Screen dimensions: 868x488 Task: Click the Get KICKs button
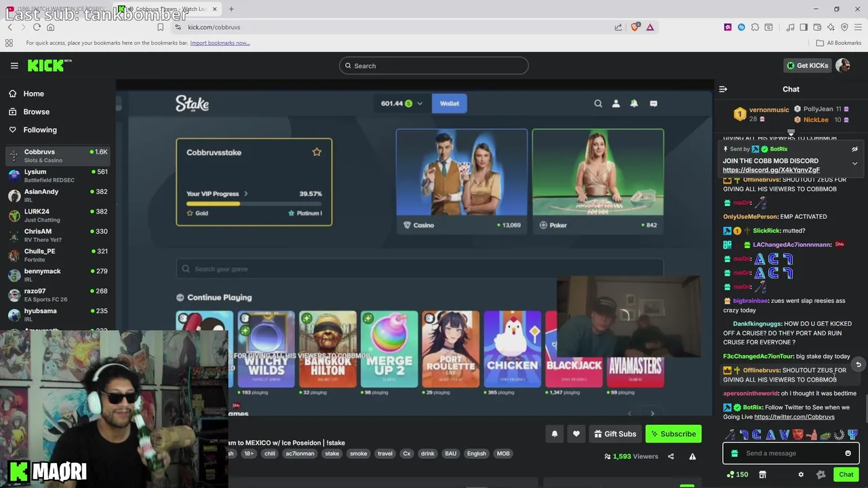point(807,66)
